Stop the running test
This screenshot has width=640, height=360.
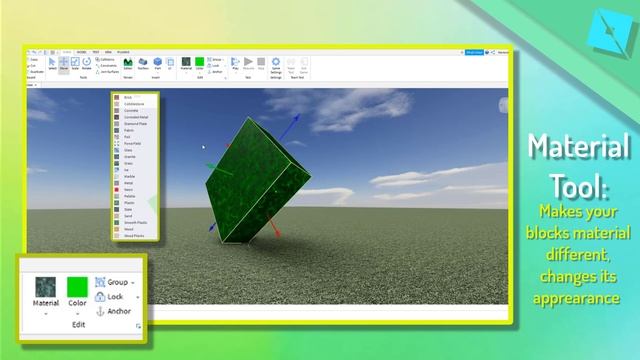[261, 64]
